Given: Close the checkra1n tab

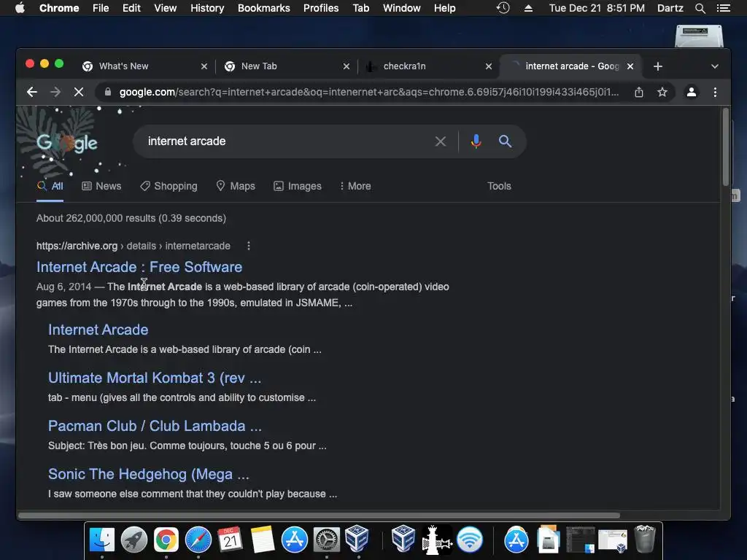Looking at the screenshot, I should (488, 66).
